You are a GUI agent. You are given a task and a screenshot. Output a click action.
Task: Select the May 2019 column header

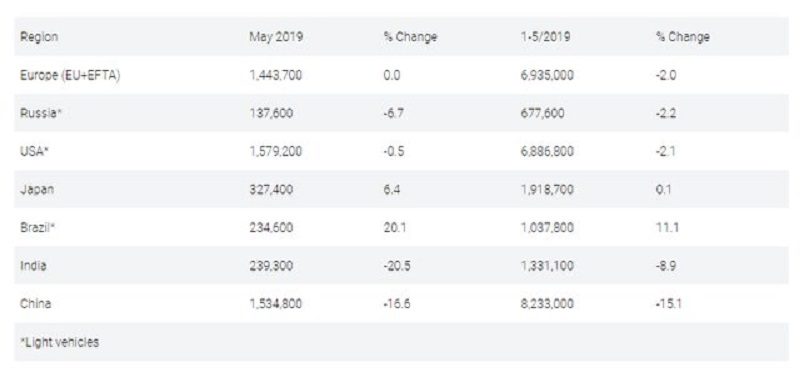point(276,37)
